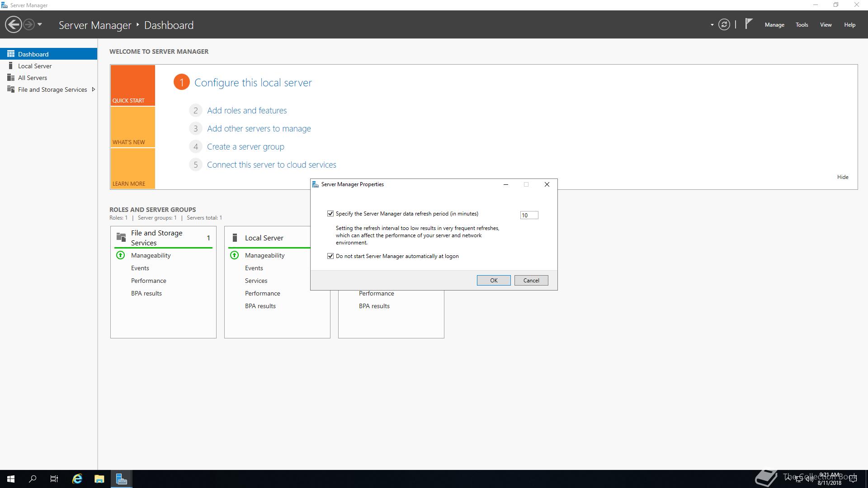Click the Local Server icon in sidebar
The width and height of the screenshot is (868, 488).
[11, 66]
